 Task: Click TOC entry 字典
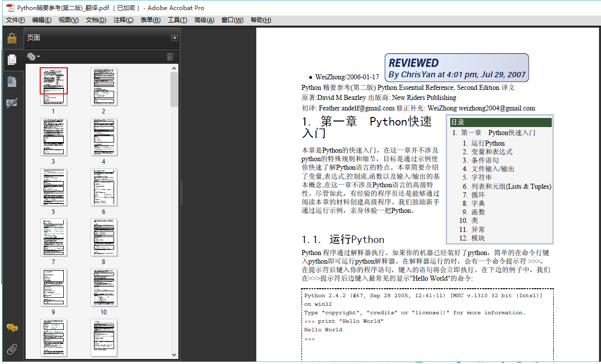(478, 204)
